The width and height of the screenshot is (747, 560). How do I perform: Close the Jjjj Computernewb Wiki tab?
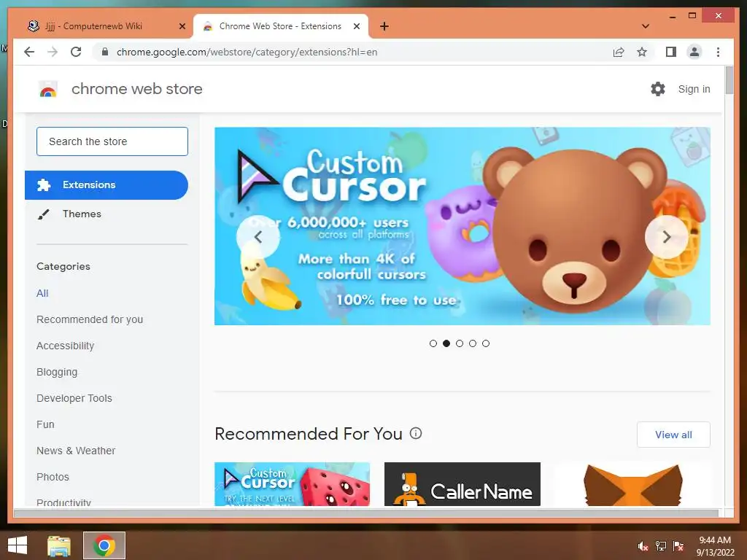(x=182, y=26)
